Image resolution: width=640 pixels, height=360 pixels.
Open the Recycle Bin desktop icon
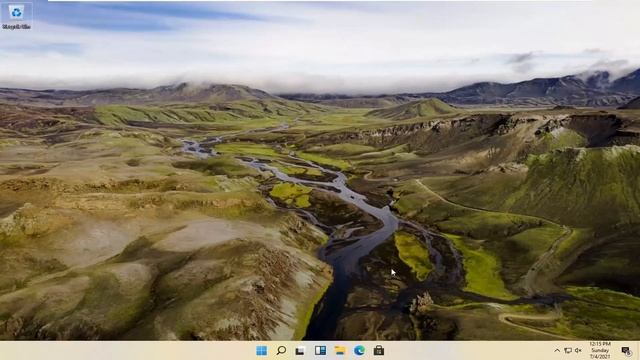click(x=16, y=16)
